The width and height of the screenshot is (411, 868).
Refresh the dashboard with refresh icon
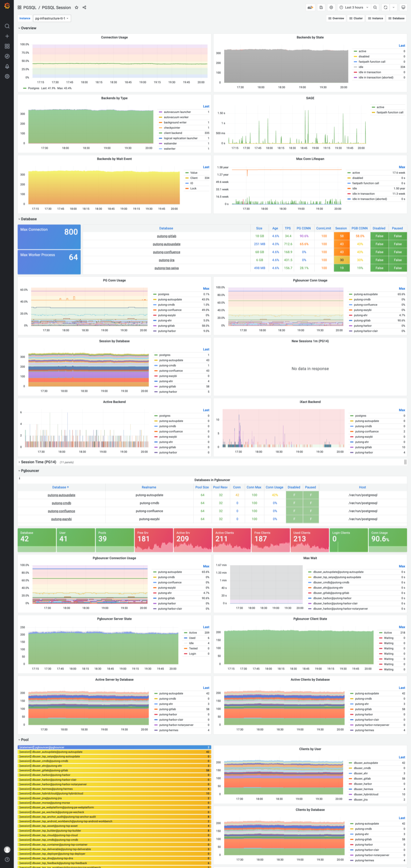[x=386, y=7]
